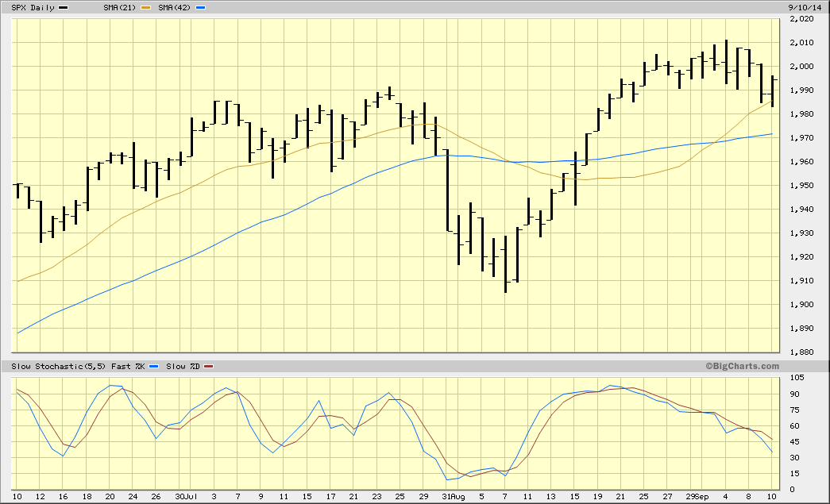
Task: Click the 30 stochastic scale value
Action: point(794,457)
